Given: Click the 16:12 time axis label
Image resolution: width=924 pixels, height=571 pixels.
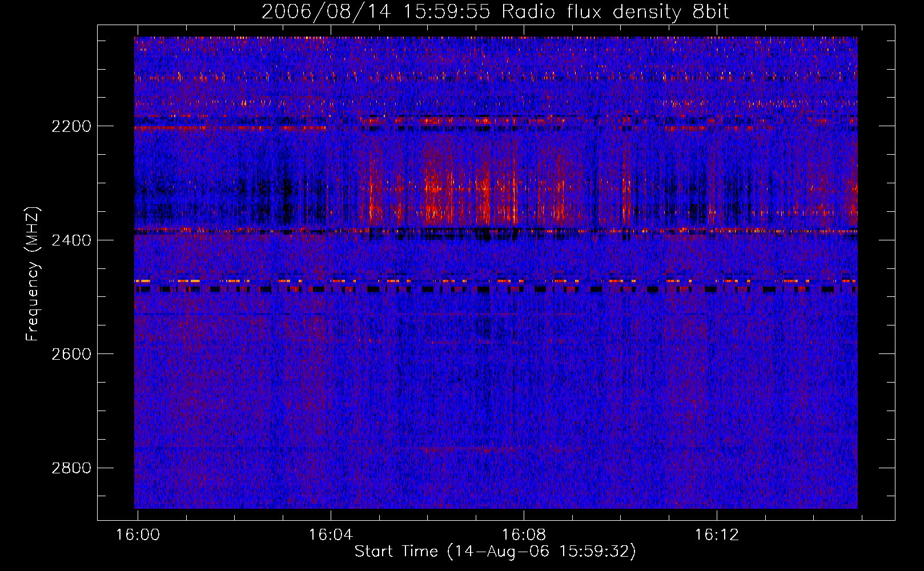Looking at the screenshot, I should [x=717, y=535].
